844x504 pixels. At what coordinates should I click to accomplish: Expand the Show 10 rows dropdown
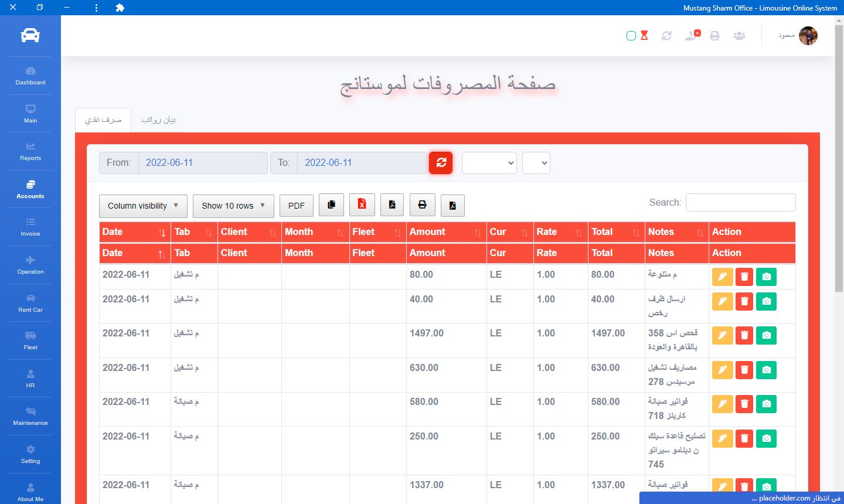point(233,206)
